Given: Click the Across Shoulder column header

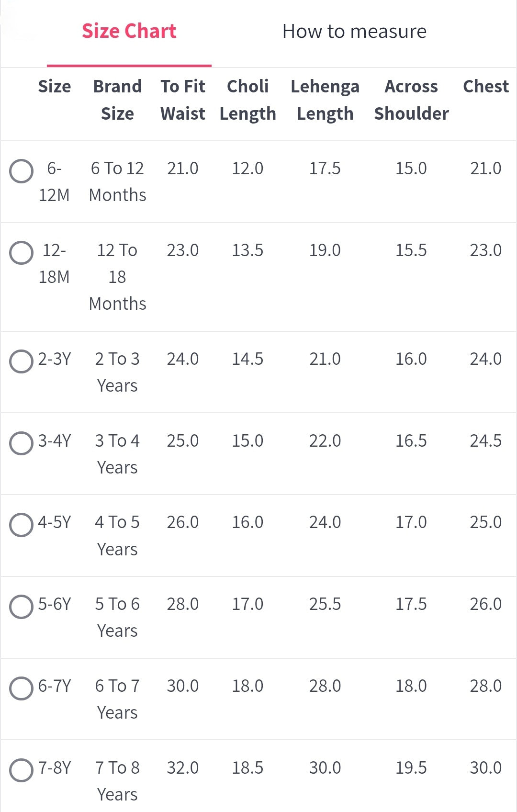Looking at the screenshot, I should [412, 100].
